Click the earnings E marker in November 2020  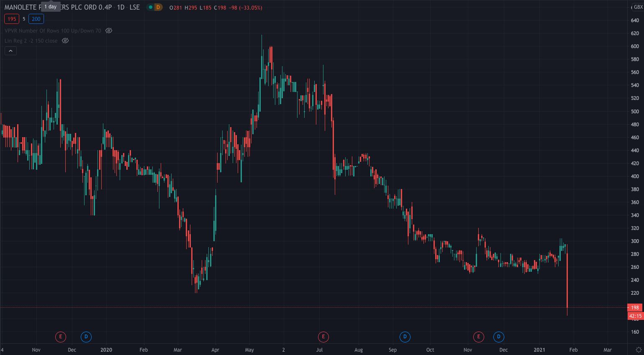point(478,337)
